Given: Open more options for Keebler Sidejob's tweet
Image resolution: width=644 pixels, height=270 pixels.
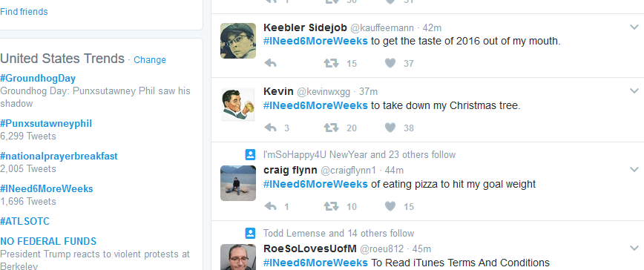Looking at the screenshot, I should pos(634,27).
